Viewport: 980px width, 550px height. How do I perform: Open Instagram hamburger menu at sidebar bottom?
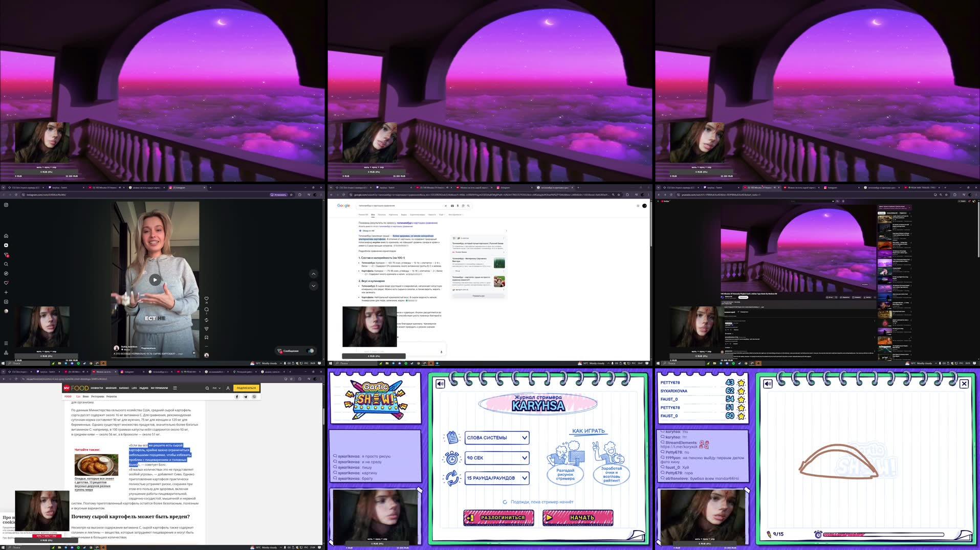coord(6,343)
